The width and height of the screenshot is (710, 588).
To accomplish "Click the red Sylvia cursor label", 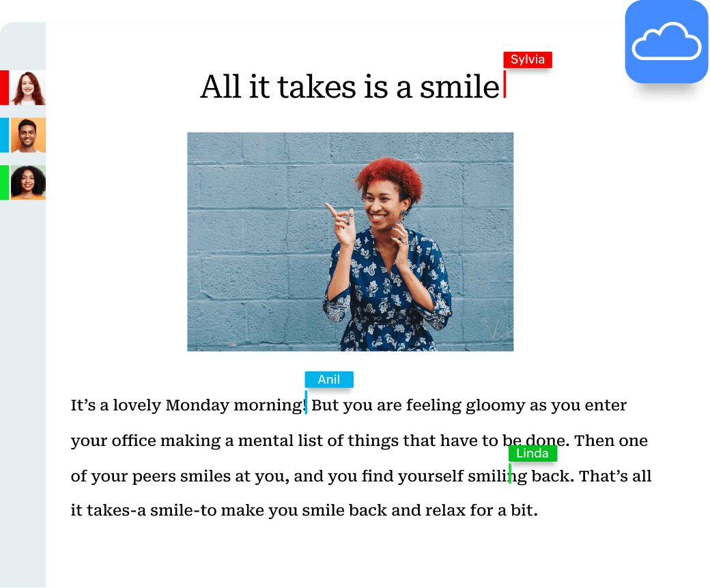I will [528, 60].
